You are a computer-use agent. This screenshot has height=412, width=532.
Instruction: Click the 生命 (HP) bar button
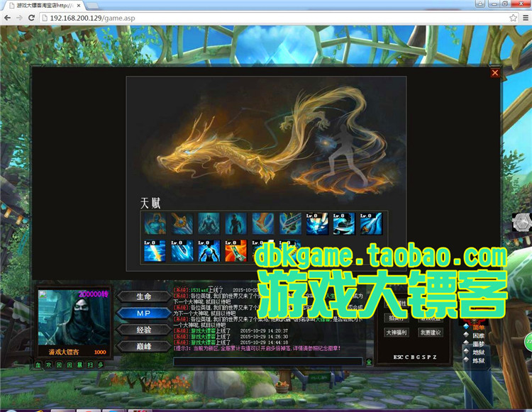[143, 296]
